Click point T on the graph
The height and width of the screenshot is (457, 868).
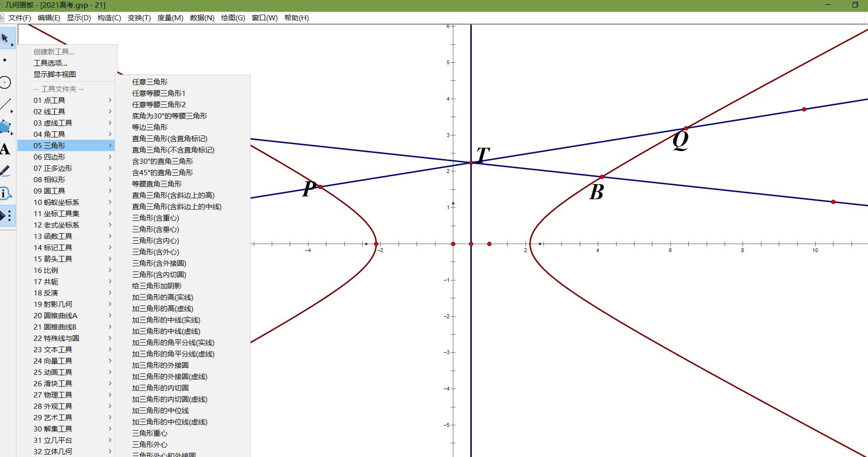pos(471,162)
